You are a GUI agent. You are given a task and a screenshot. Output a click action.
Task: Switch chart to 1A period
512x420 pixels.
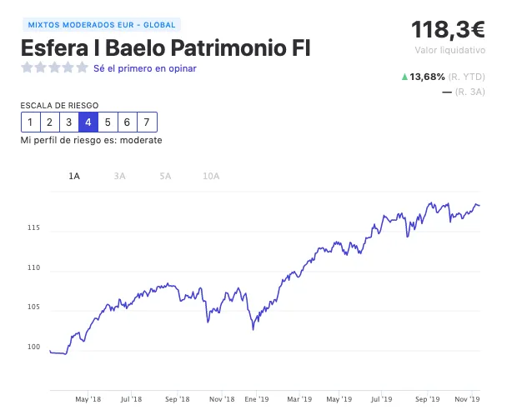(x=74, y=176)
